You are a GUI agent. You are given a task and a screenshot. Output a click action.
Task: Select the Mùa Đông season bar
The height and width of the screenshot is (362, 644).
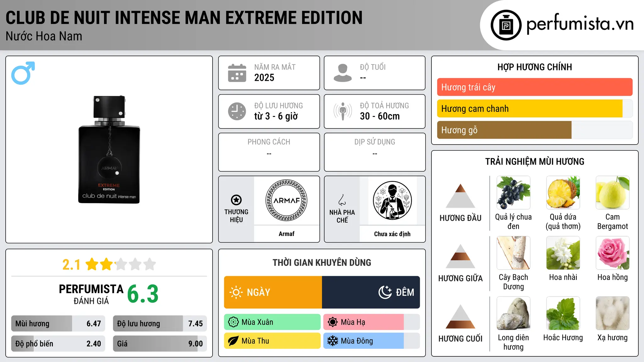(x=372, y=341)
